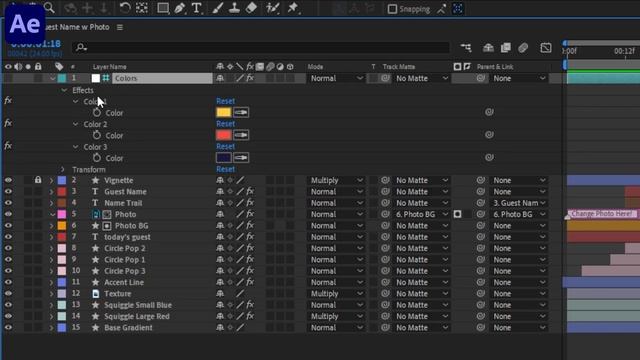Hide the Photo layer

[x=8, y=214]
